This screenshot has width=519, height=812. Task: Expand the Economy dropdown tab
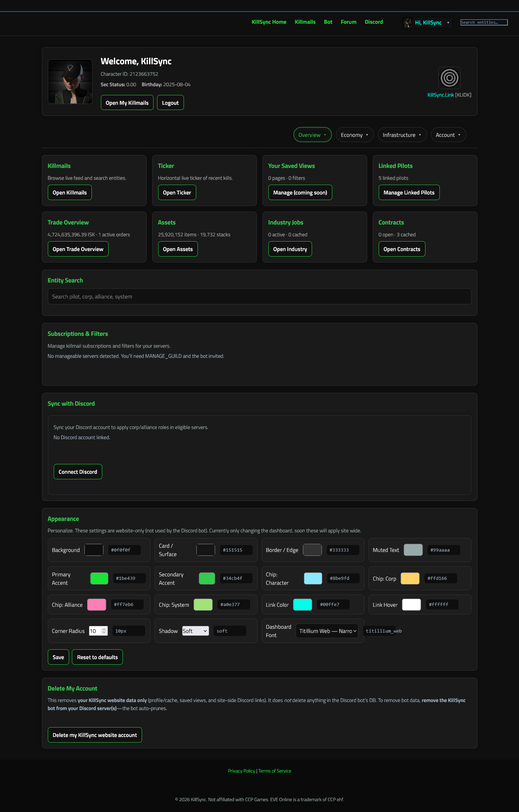point(355,135)
